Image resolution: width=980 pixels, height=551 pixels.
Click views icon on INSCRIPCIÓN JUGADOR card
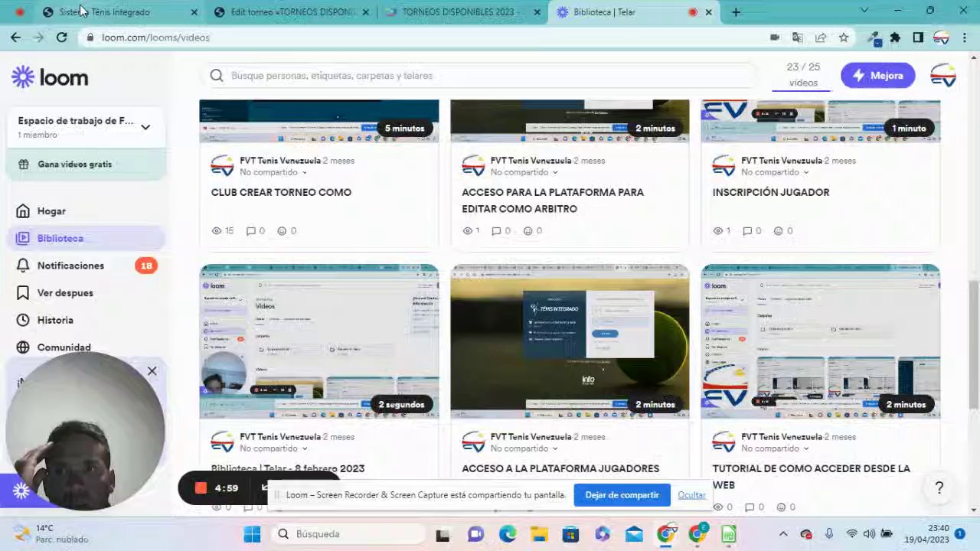(717, 230)
